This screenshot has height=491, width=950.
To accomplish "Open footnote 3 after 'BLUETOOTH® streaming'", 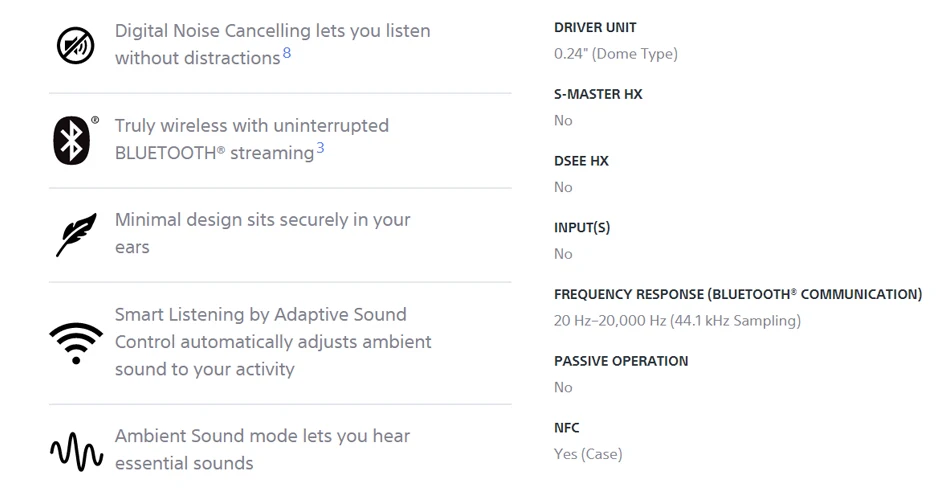I will pyautogui.click(x=321, y=148).
